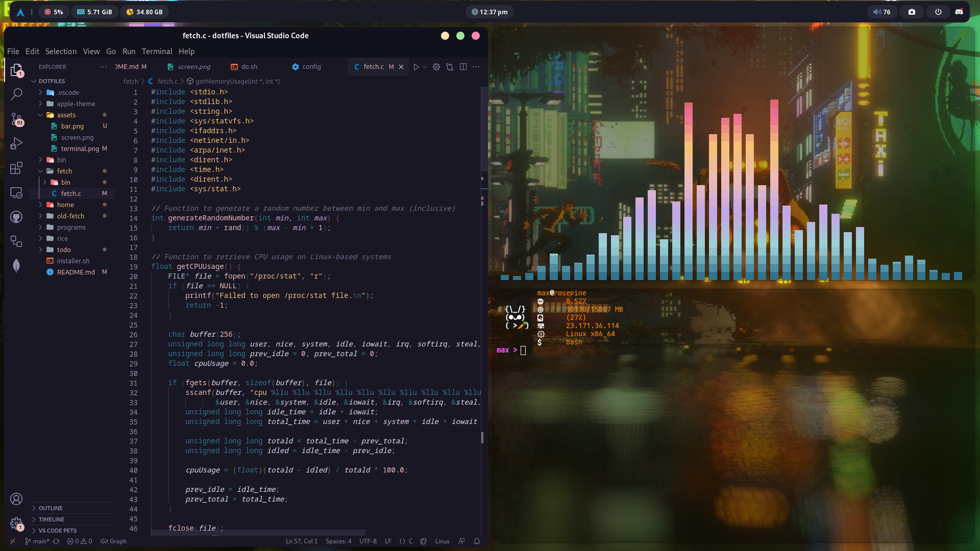This screenshot has height=551, width=980.
Task: Expand the VS CODE PETS section
Action: point(57,531)
